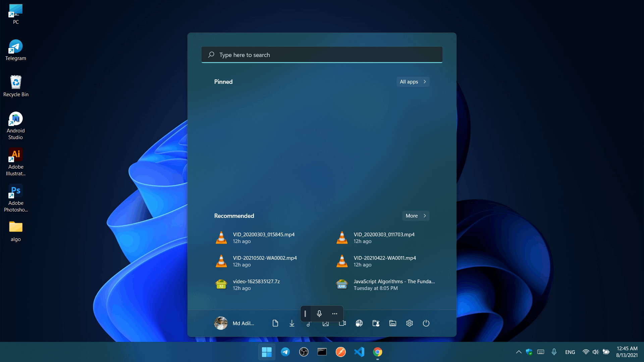Select the algo folder on desktop
The image size is (644, 362).
[x=16, y=231]
